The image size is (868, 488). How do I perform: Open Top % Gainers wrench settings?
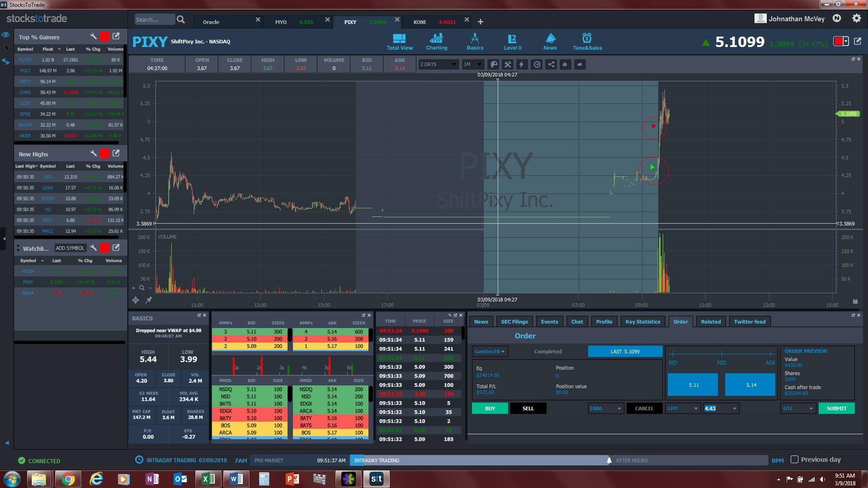(93, 37)
